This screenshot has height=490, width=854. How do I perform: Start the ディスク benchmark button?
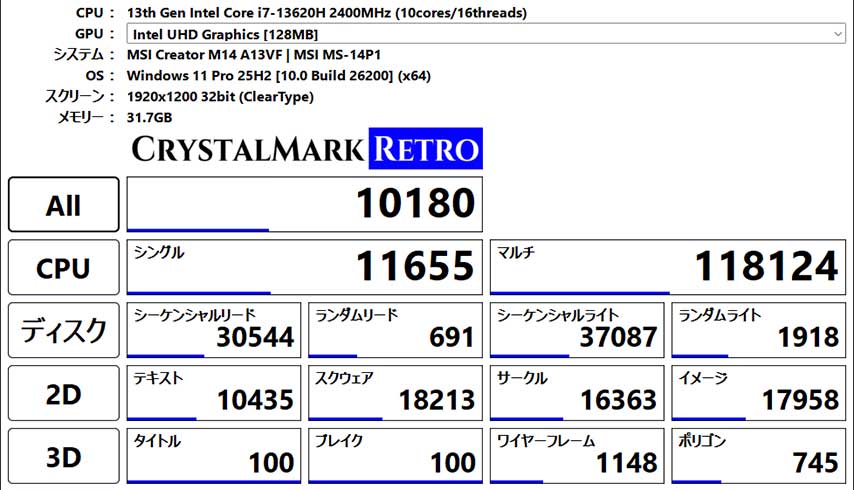[63, 330]
